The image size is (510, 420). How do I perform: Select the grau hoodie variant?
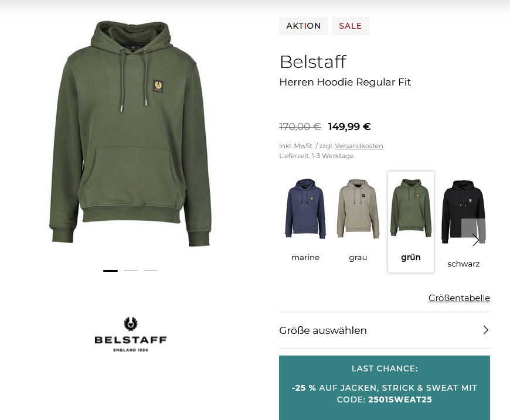358,221
